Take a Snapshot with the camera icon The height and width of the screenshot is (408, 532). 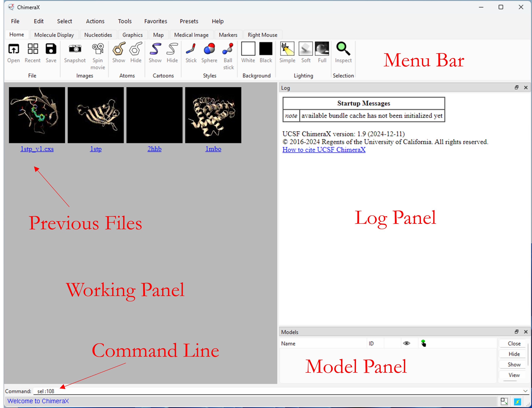[x=75, y=49]
